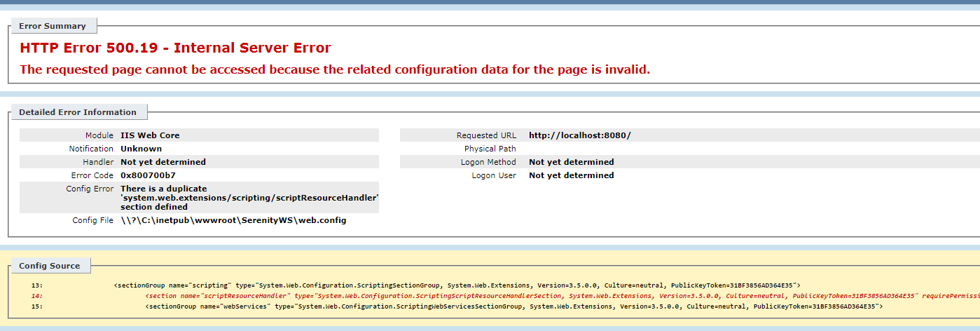This screenshot has width=980, height=331.
Task: Click the "Physical Path" label
Action: click(x=490, y=149)
